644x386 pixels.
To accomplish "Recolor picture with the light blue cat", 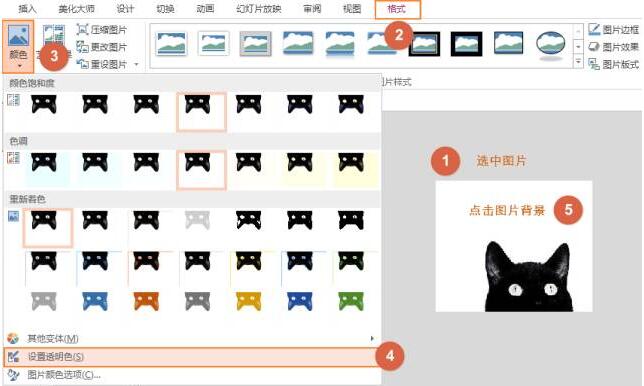I will (95, 301).
